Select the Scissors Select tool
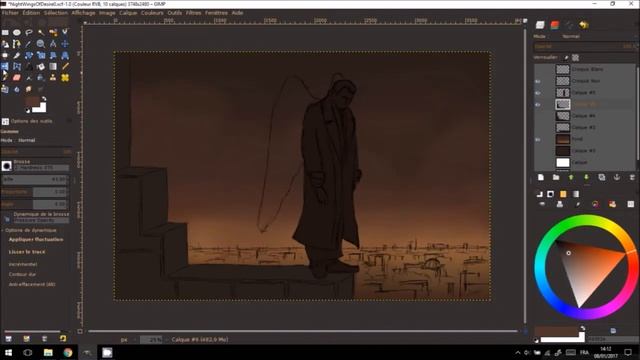The width and height of the screenshot is (640, 360). pyautogui.click(x=65, y=32)
